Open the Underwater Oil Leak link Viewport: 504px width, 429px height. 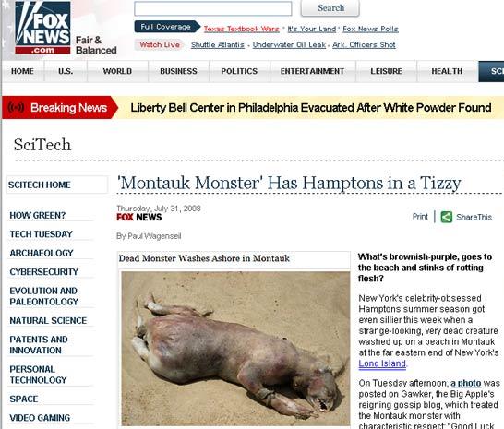coord(289,45)
